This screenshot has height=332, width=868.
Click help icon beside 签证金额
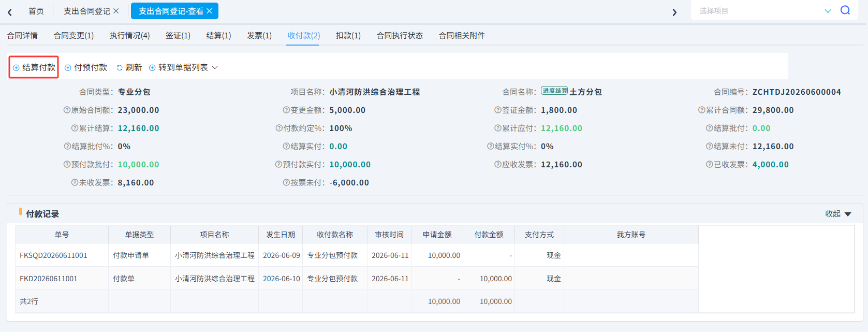click(x=498, y=110)
